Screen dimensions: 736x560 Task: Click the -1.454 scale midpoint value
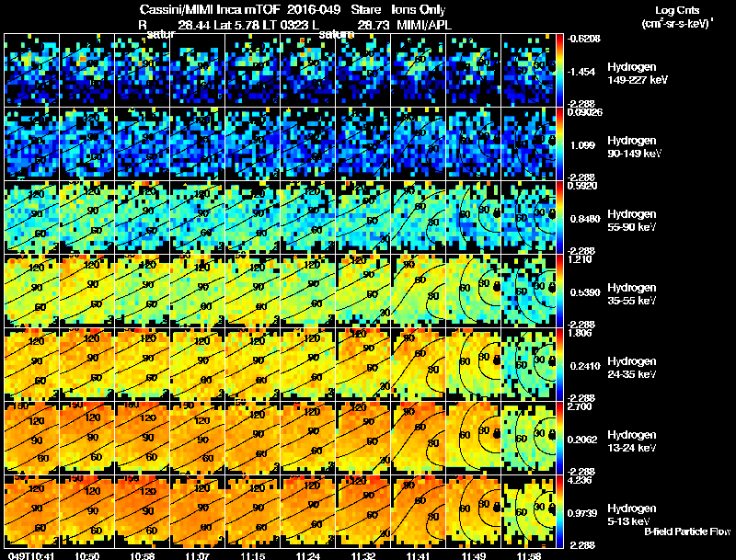[581, 72]
